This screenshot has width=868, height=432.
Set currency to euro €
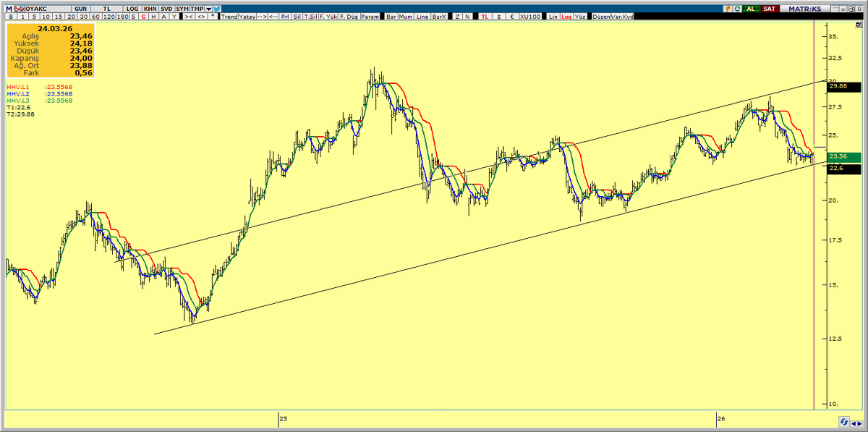click(512, 17)
